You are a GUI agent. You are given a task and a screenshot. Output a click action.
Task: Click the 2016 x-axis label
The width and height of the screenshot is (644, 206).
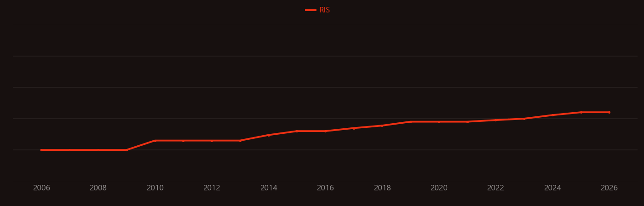click(325, 188)
